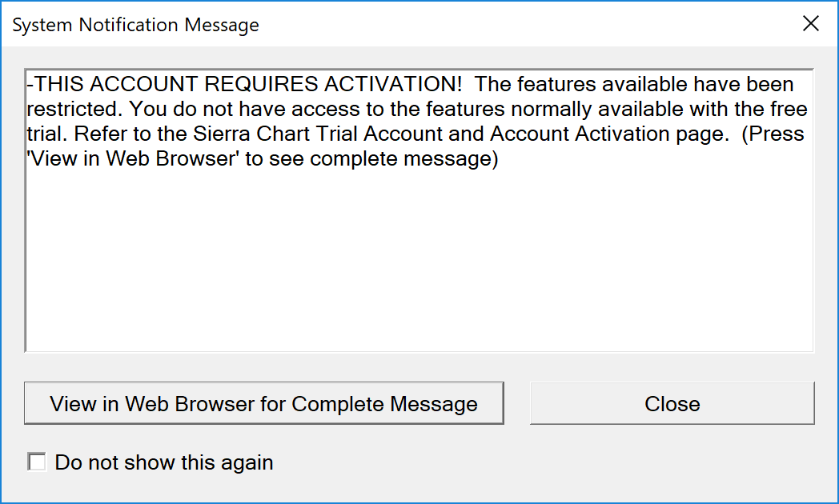Click the phrase The features available have been
The image size is (839, 504).
point(635,85)
